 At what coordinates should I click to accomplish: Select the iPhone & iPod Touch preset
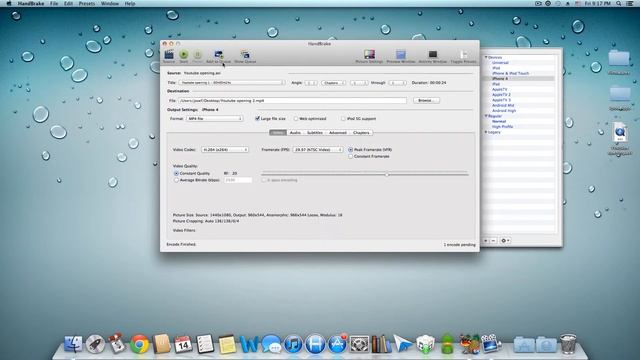point(510,73)
